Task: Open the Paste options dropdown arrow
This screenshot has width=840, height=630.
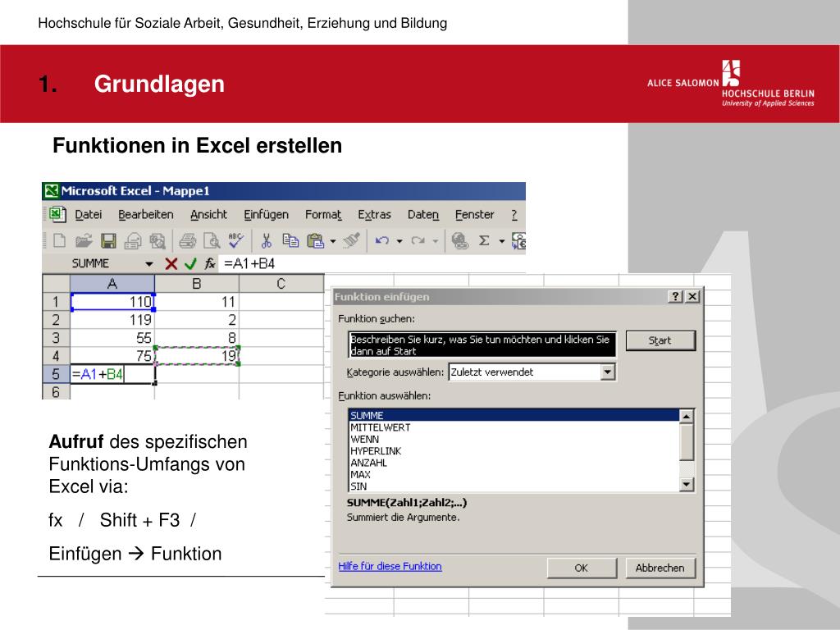Action: pos(333,241)
